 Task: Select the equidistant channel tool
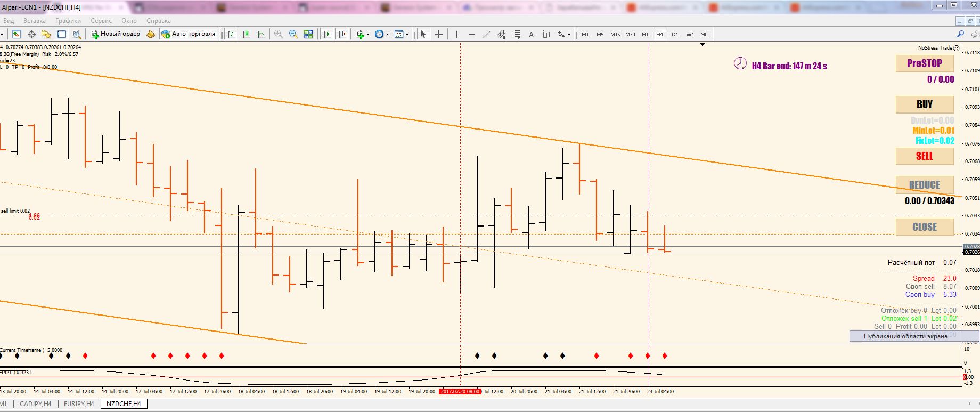pyautogui.click(x=501, y=34)
